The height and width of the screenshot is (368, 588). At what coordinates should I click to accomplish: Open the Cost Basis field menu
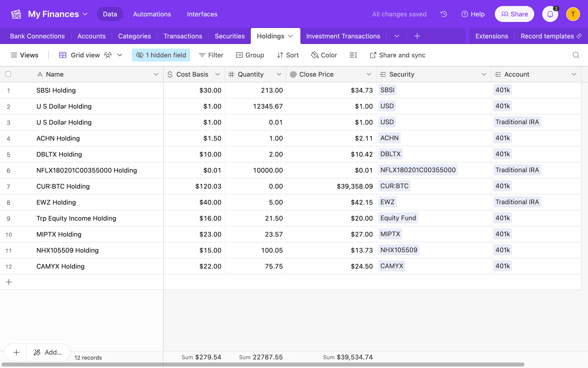click(218, 74)
